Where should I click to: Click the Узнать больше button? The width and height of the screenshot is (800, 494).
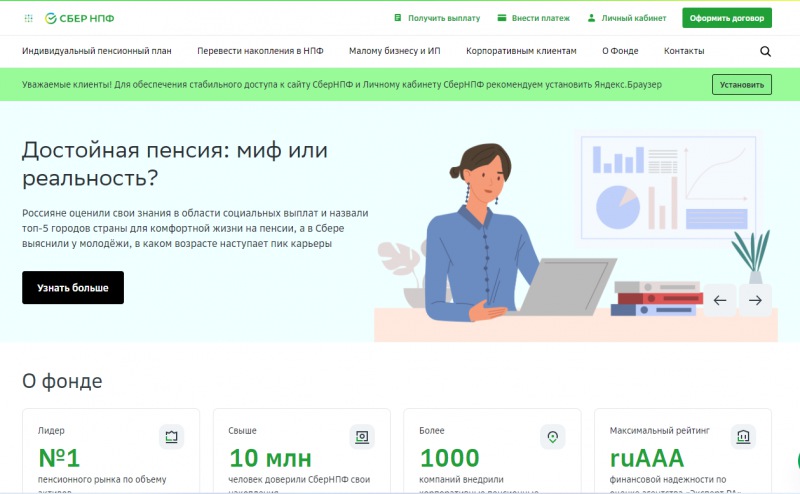pyautogui.click(x=73, y=288)
